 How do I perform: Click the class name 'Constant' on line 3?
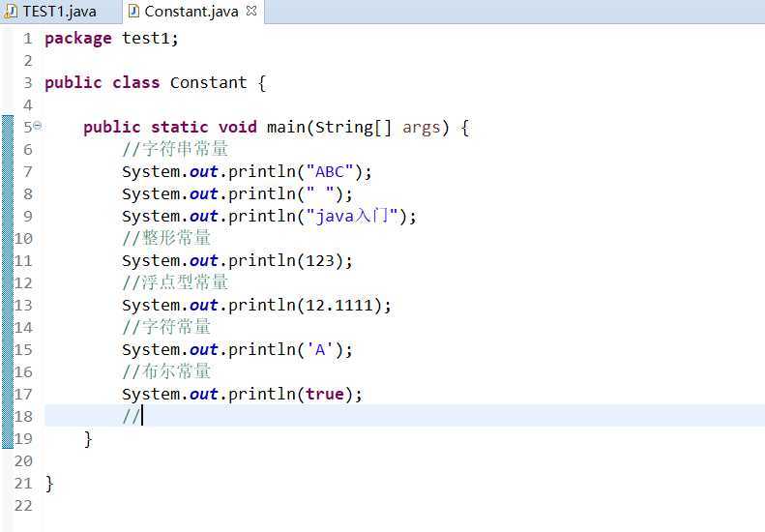[208, 82]
